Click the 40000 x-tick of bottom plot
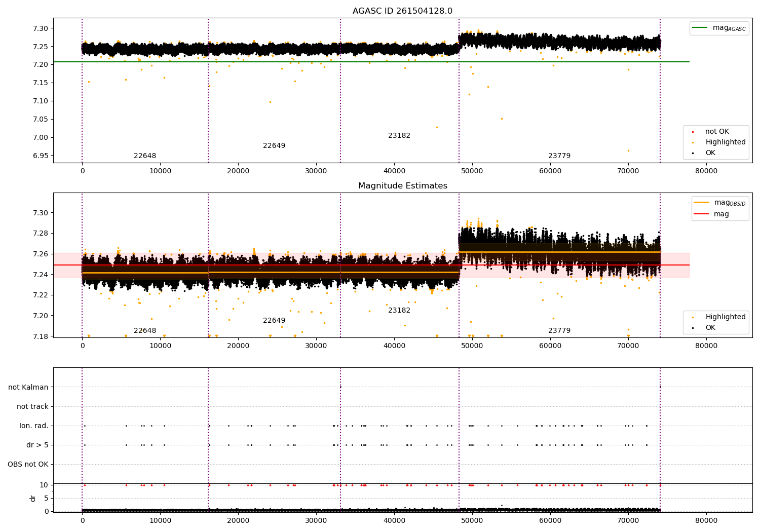Viewport: 760px width, 532px height. coord(394,520)
